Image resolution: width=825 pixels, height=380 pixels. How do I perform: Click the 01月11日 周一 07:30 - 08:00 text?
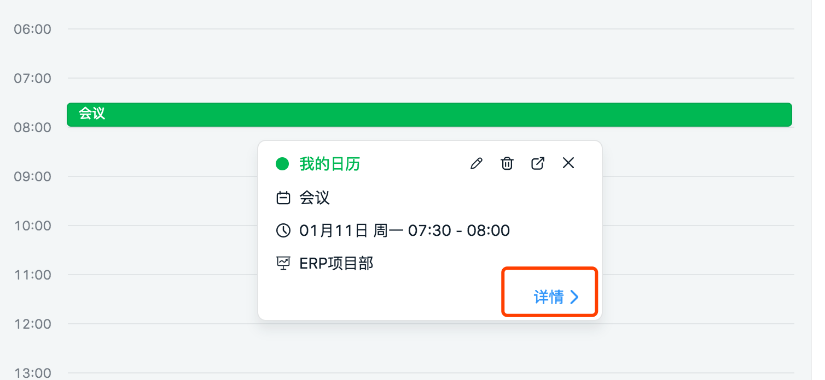405,231
